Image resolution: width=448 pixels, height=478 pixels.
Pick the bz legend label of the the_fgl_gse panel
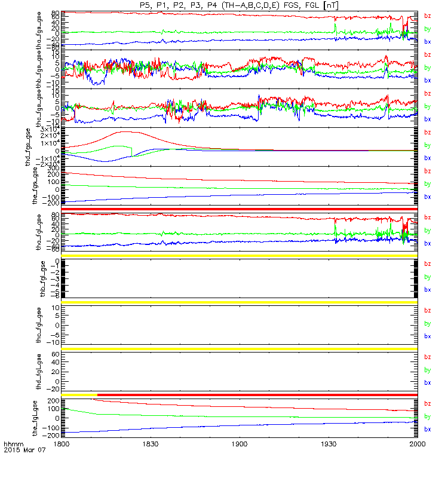(428, 404)
